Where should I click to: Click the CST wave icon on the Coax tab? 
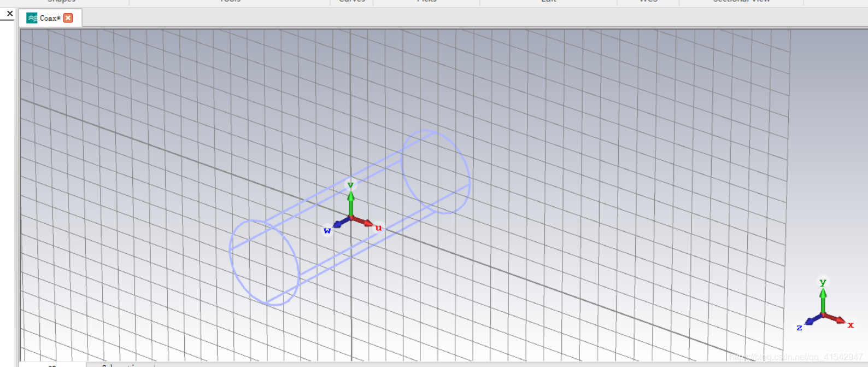(x=32, y=18)
